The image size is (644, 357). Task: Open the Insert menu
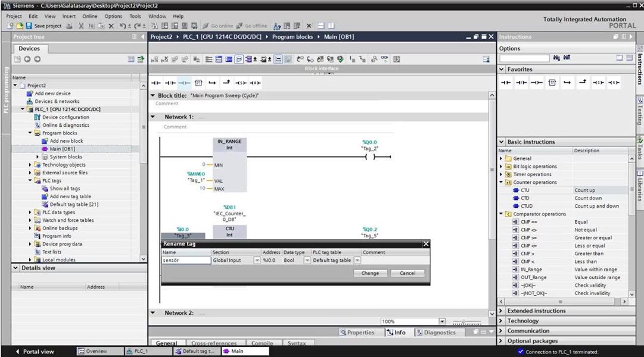pyautogui.click(x=69, y=17)
